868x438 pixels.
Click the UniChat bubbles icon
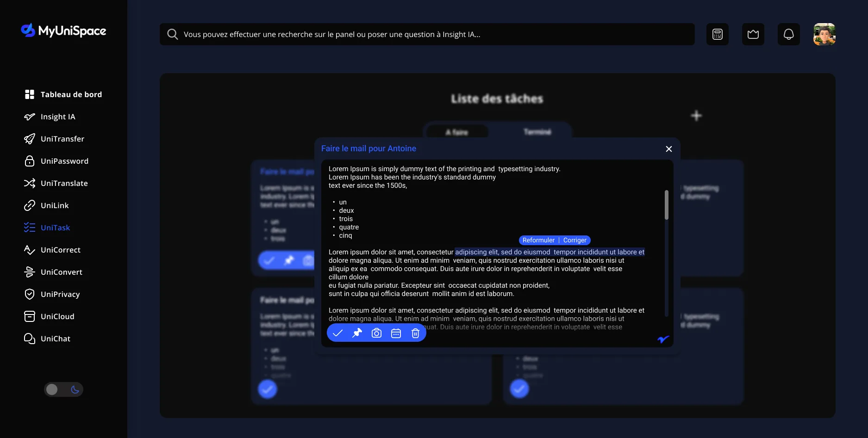click(30, 339)
